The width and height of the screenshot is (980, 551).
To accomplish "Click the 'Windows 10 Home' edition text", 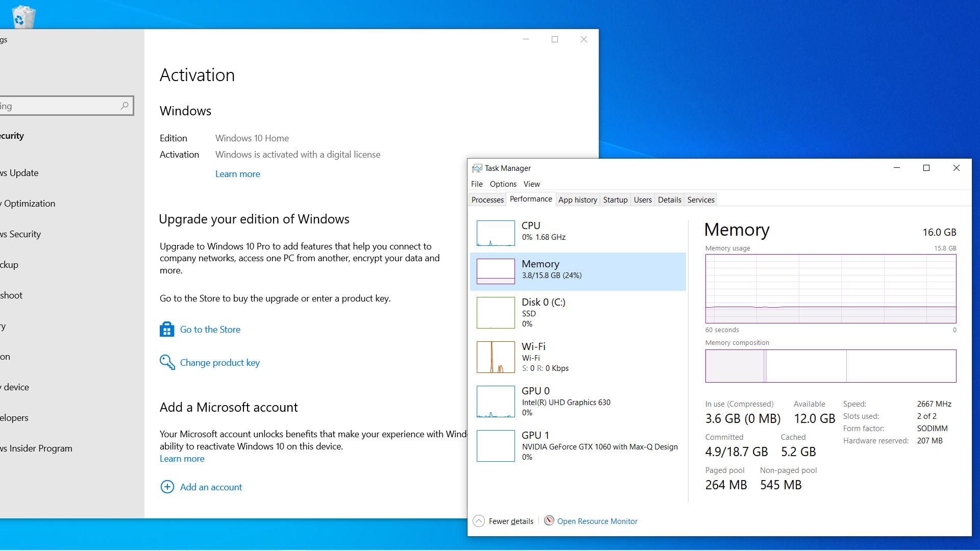I will (x=252, y=138).
